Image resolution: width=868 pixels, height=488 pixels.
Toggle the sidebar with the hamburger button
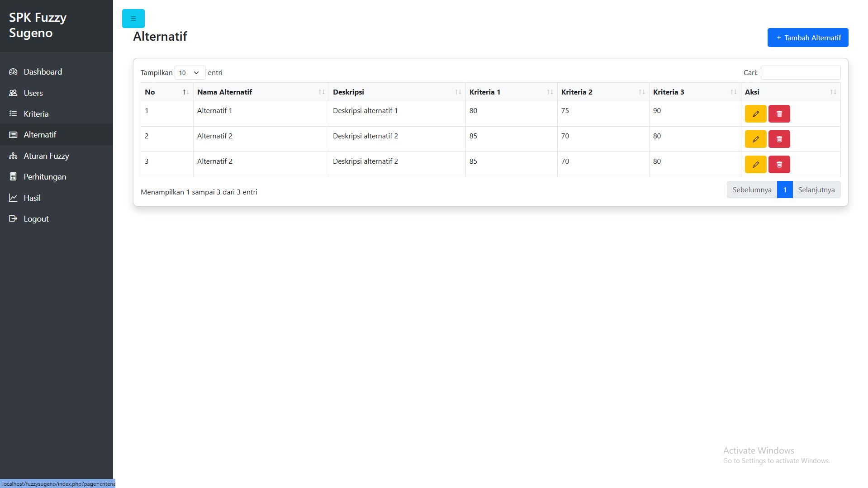pos(133,19)
